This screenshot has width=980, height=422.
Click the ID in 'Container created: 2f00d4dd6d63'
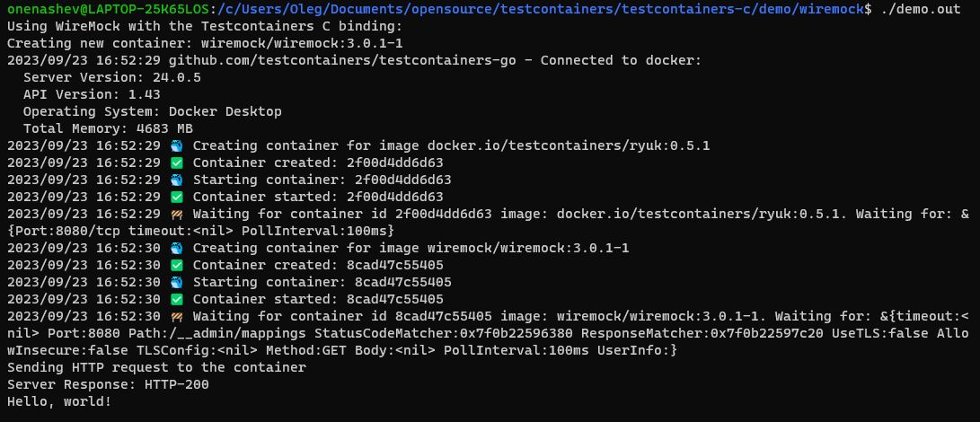[395, 163]
